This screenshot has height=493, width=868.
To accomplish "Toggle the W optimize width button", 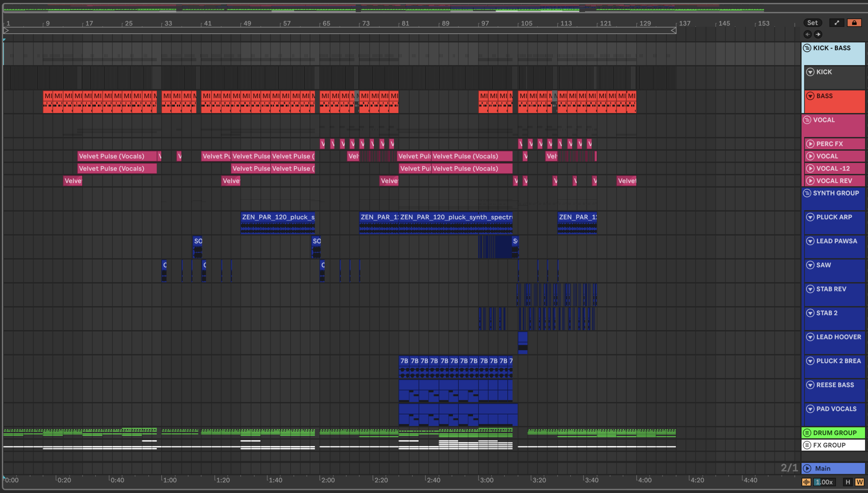I will [859, 482].
